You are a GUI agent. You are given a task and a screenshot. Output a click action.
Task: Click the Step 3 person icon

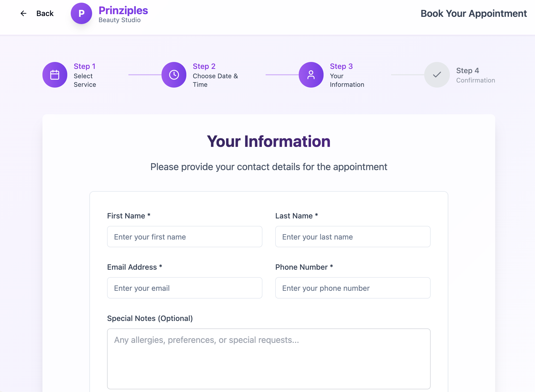pyautogui.click(x=311, y=75)
